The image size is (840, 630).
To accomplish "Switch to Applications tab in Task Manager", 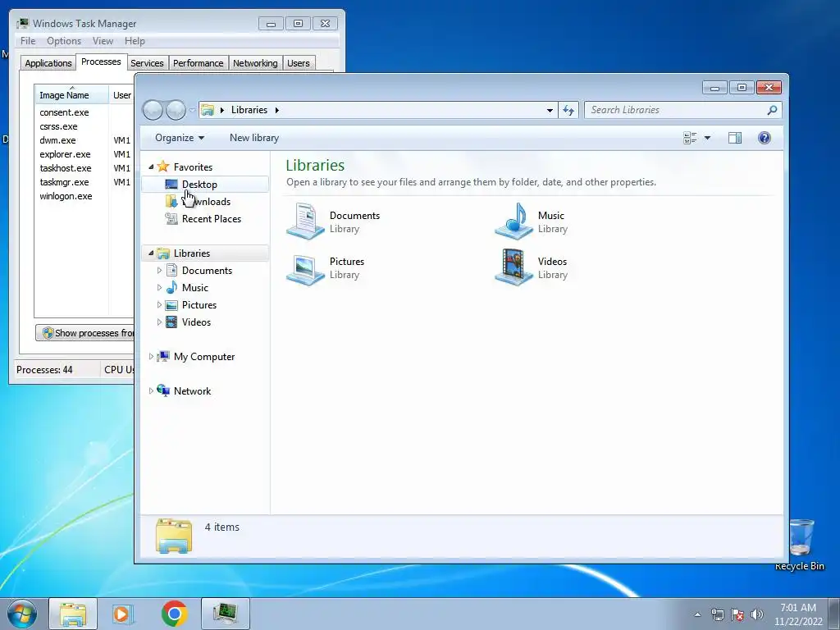I will point(48,63).
